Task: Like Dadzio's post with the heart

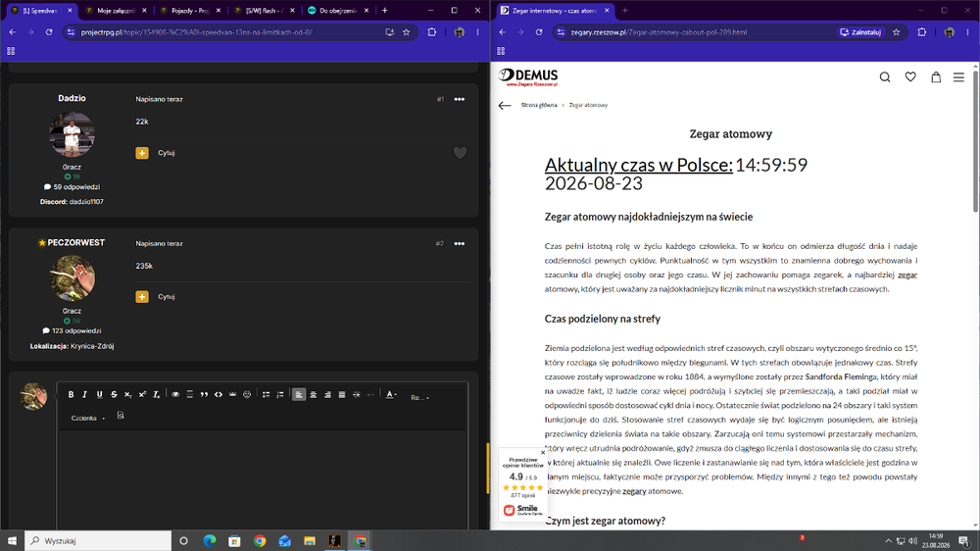Action: [x=460, y=153]
